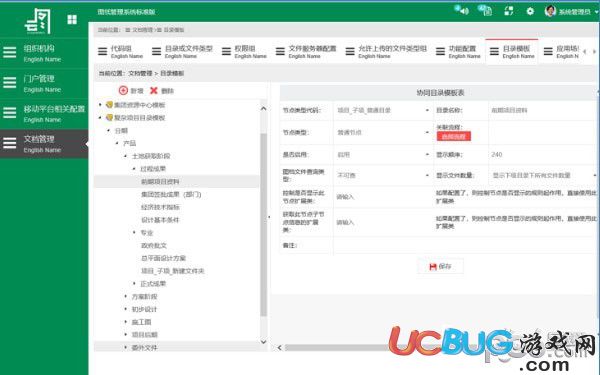Open the 门户管理 sidebar menu
This screenshot has height=375, width=600.
pos(44,83)
